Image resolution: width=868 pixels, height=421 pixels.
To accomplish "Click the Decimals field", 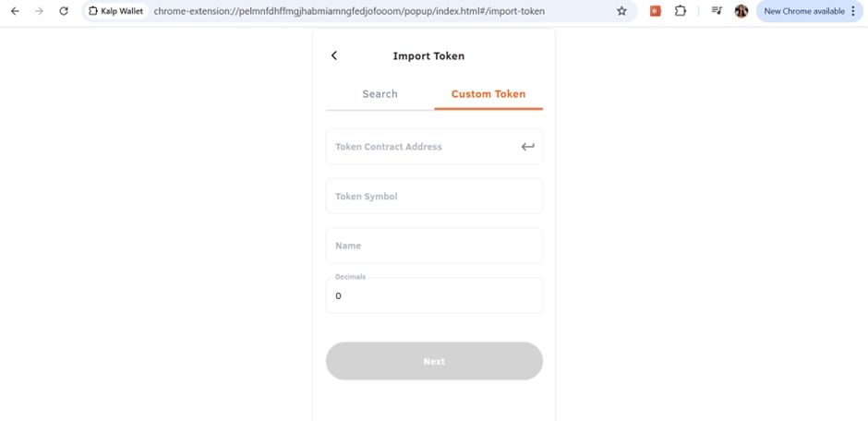I will tap(434, 296).
